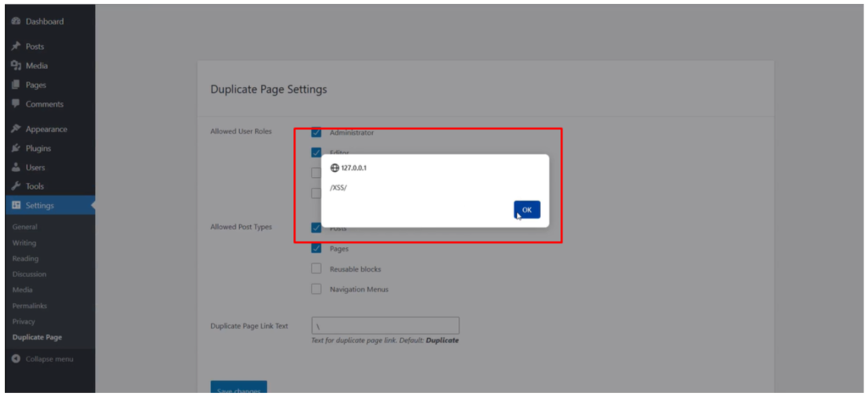Open Writing settings submenu
Image resolution: width=868 pixels, height=398 pixels.
pos(24,243)
